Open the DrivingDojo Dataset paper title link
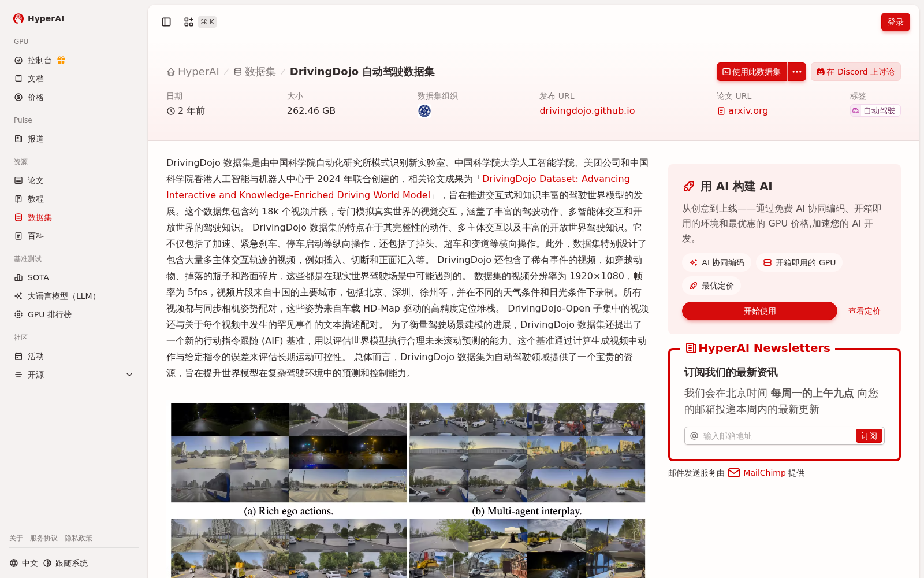Viewport: 924px width, 578px height. (398, 187)
